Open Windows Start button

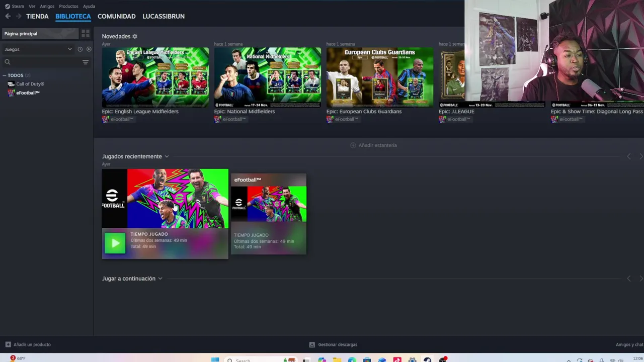click(x=215, y=359)
